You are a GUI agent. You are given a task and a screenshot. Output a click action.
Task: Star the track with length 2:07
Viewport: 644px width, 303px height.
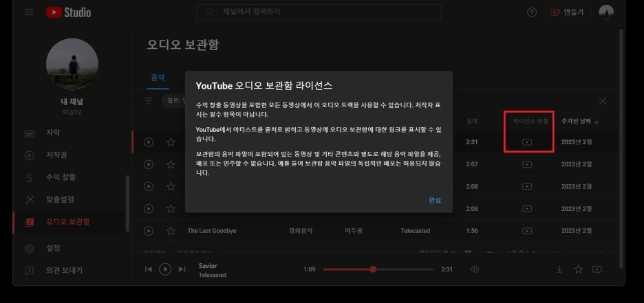click(171, 164)
